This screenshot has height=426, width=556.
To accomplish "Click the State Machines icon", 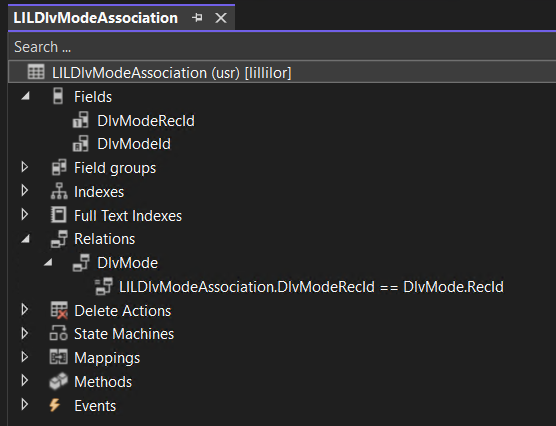I will point(59,334).
